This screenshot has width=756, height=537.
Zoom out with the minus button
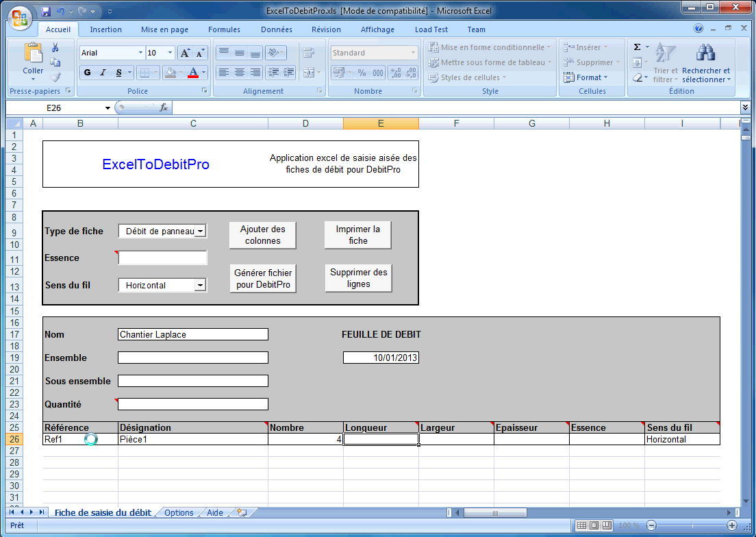(651, 525)
